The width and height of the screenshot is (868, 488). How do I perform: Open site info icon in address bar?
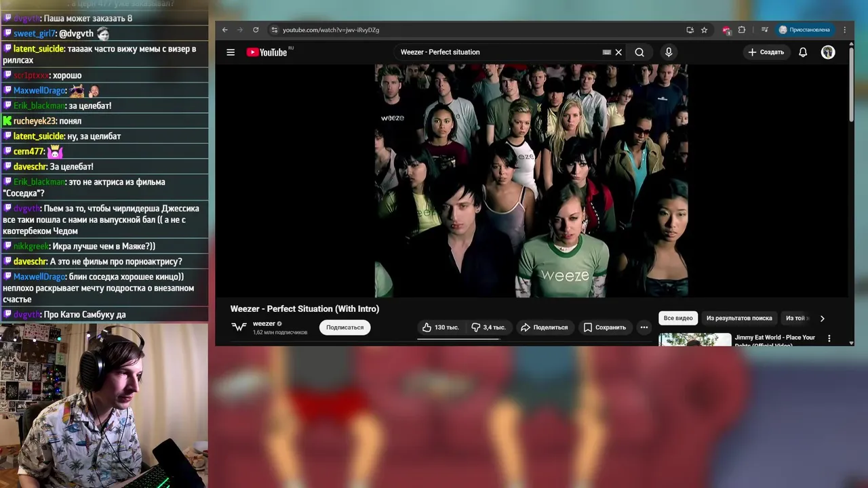click(274, 30)
